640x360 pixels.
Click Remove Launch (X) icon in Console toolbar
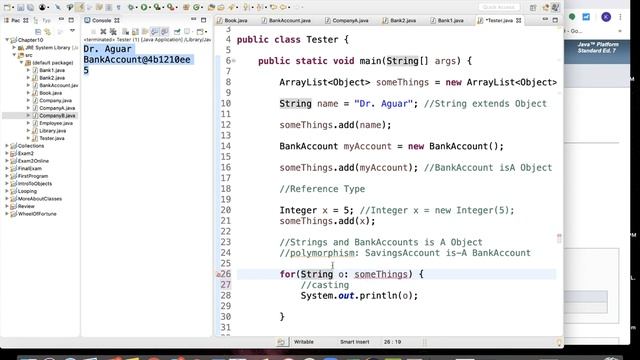tap(103, 31)
